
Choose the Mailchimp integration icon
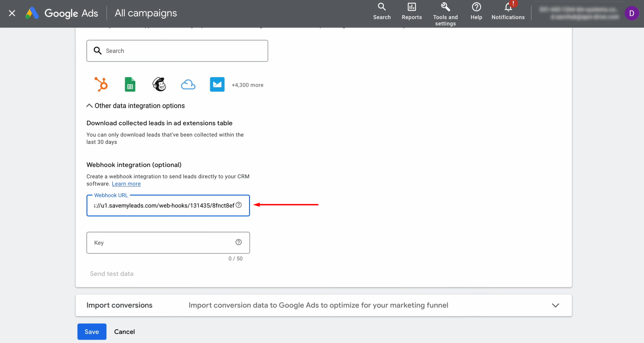pos(159,84)
